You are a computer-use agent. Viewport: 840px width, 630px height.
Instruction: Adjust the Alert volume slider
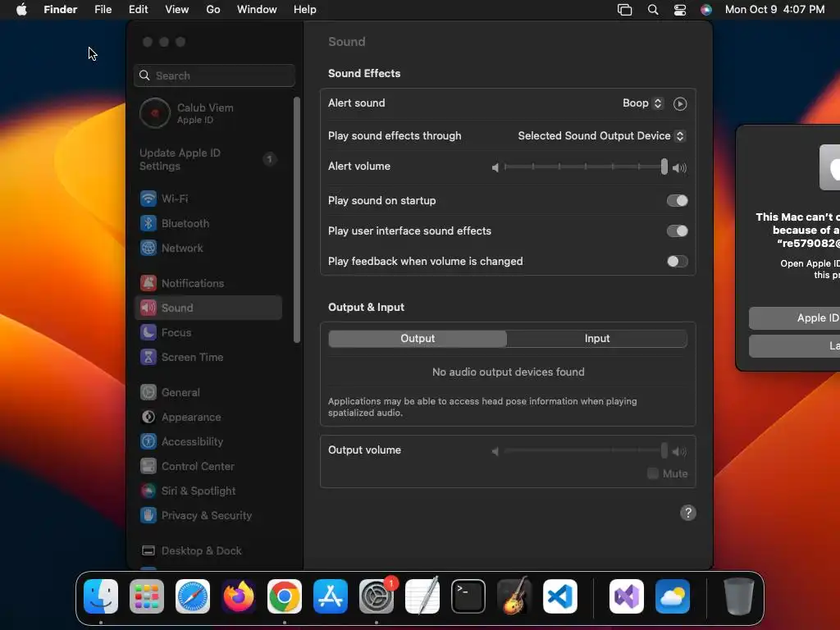click(584, 167)
